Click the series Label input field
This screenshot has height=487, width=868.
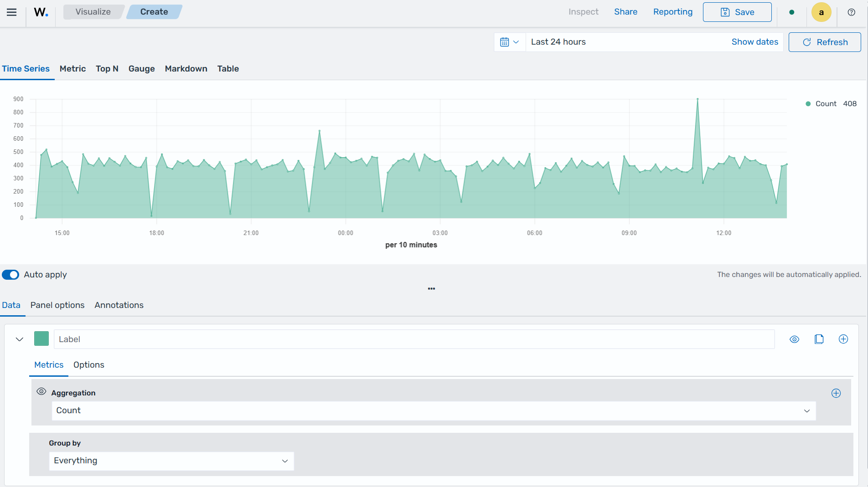click(414, 339)
